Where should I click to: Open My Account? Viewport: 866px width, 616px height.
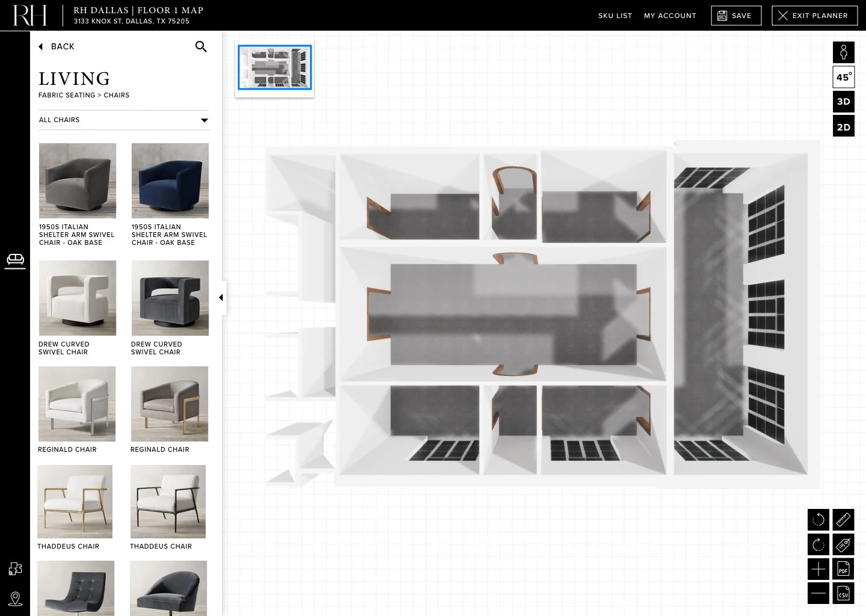tap(670, 16)
